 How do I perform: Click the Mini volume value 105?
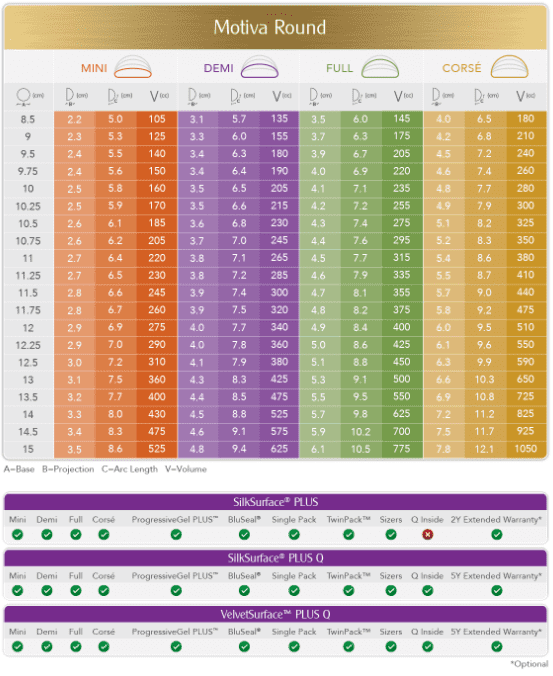coord(157,119)
